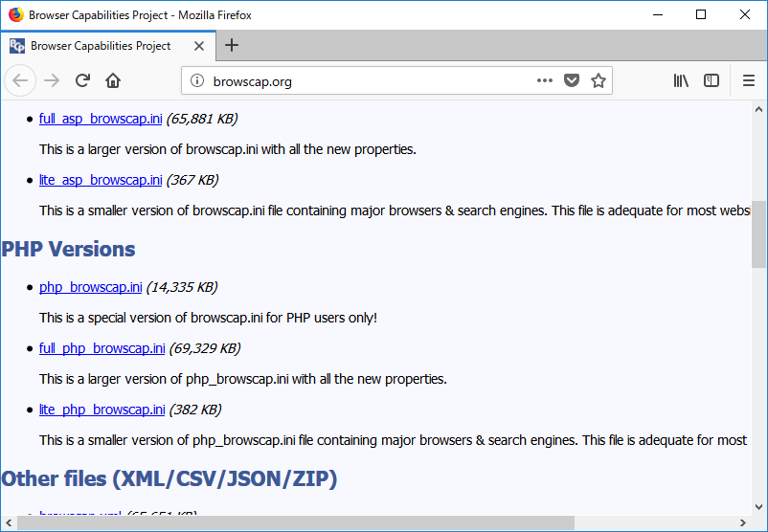Go back using the back arrow
Viewport: 768px width, 532px height.
pyautogui.click(x=20, y=80)
